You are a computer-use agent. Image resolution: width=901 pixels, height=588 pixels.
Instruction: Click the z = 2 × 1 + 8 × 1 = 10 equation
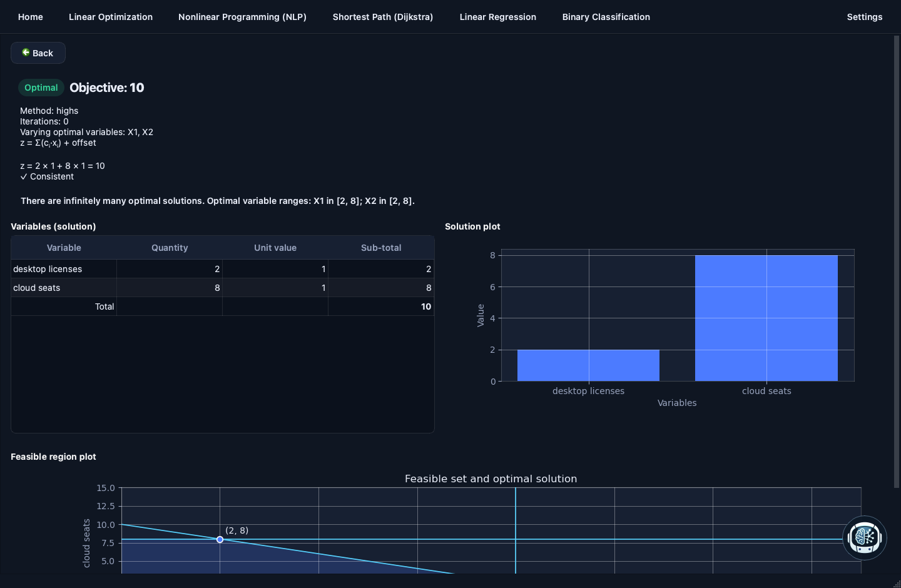(63, 166)
